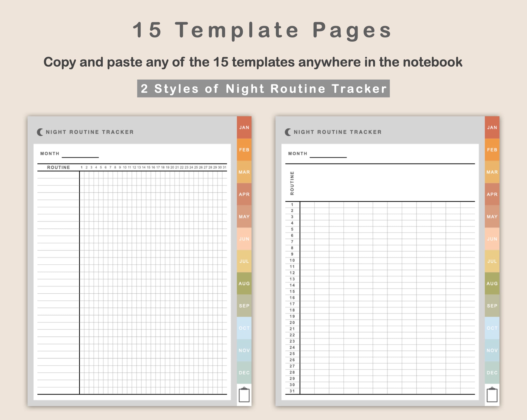Click moon icon on left tracker header
Image resolution: width=527 pixels, height=420 pixels.
40,132
